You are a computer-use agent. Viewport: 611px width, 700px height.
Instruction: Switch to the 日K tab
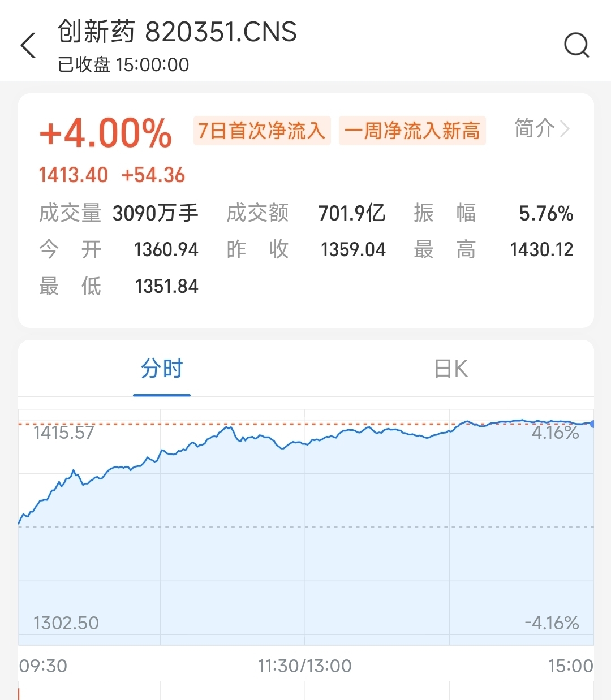[450, 369]
